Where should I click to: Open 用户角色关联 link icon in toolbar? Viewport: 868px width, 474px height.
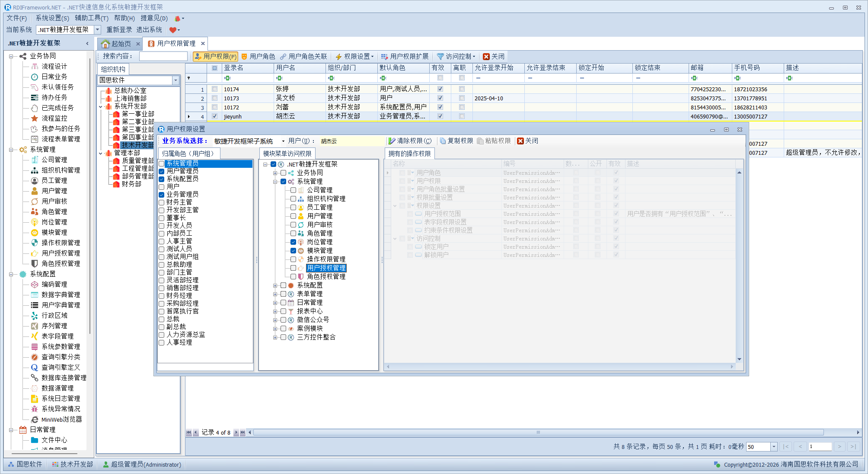tap(283, 57)
